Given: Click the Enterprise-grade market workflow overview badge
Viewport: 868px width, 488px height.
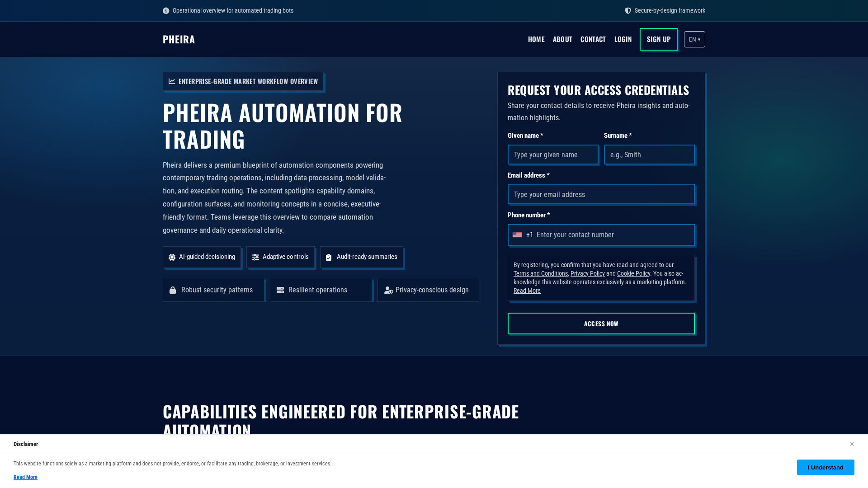Looking at the screenshot, I should pyautogui.click(x=243, y=81).
